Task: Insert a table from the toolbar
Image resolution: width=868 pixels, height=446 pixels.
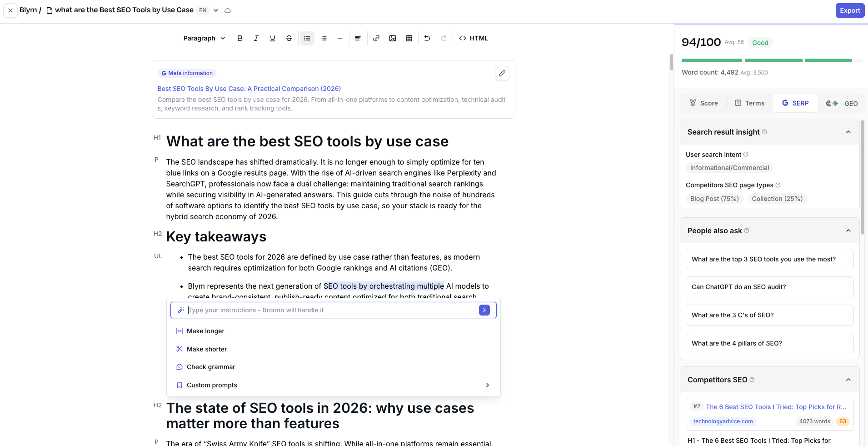Action: (409, 38)
